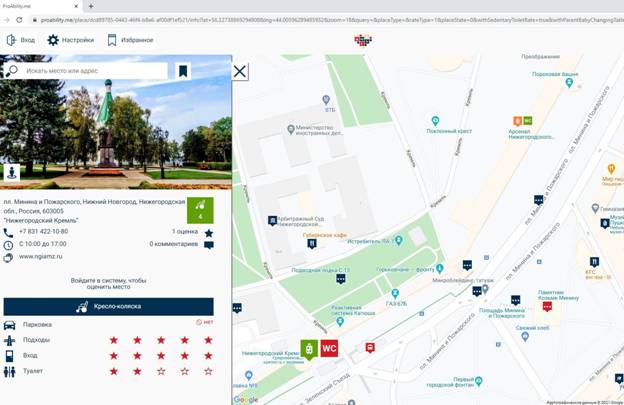
Task: Click the Арбитражный Суд marker
Action: pyautogui.click(x=272, y=220)
